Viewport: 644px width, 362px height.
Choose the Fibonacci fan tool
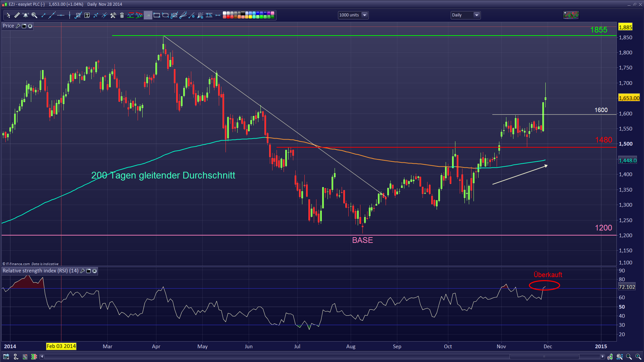pos(183,15)
